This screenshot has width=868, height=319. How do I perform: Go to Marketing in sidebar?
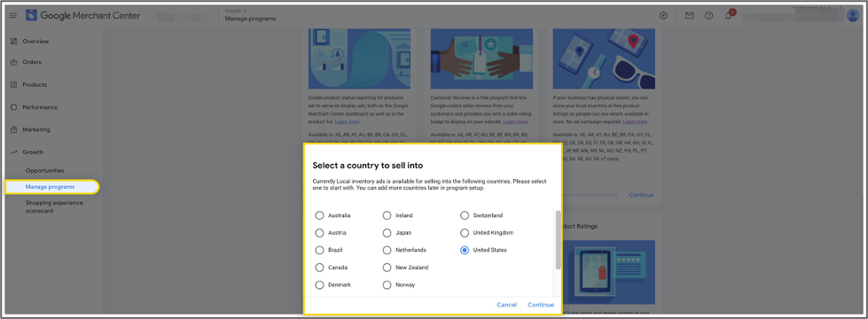coord(36,129)
